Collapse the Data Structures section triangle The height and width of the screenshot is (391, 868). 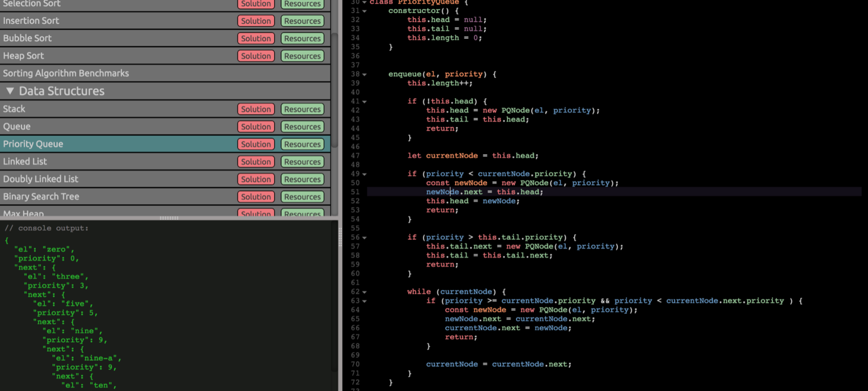tap(10, 91)
